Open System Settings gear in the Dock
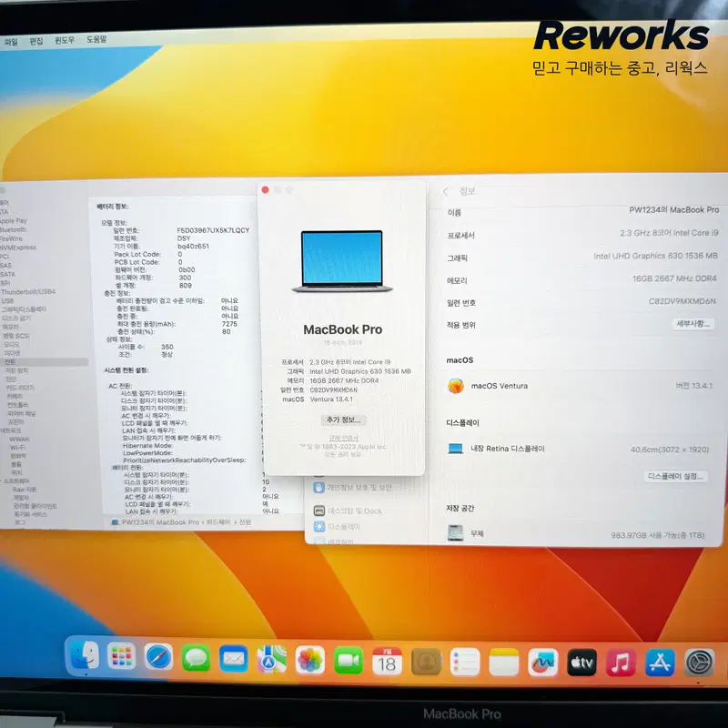The width and height of the screenshot is (728, 728). [x=699, y=663]
